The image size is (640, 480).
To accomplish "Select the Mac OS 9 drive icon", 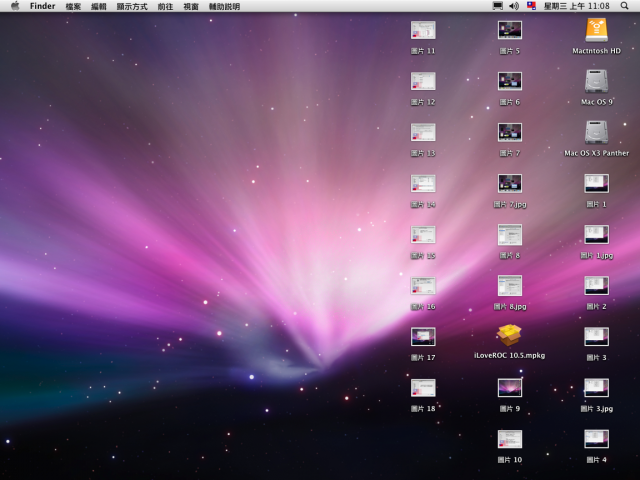I will point(596,81).
